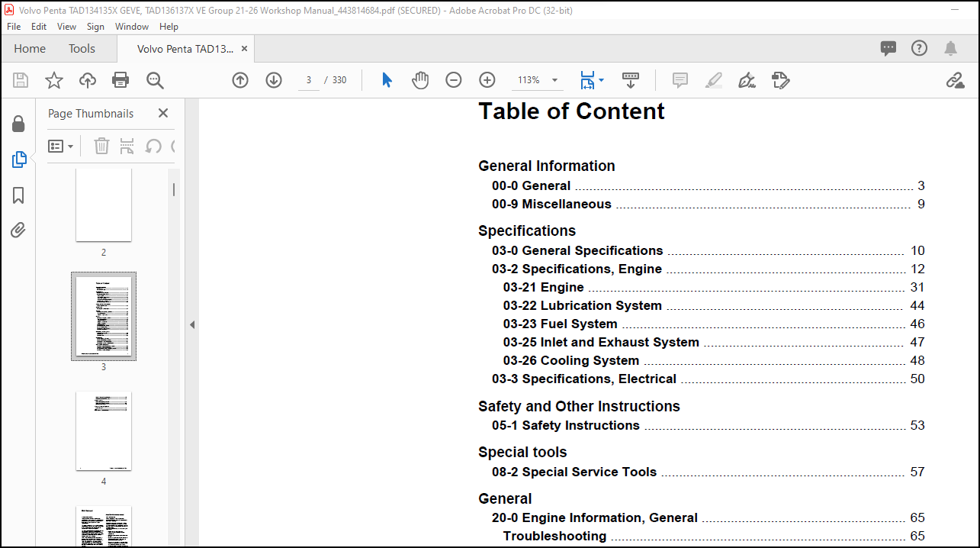Save the file with floppy disk icon

click(21, 80)
